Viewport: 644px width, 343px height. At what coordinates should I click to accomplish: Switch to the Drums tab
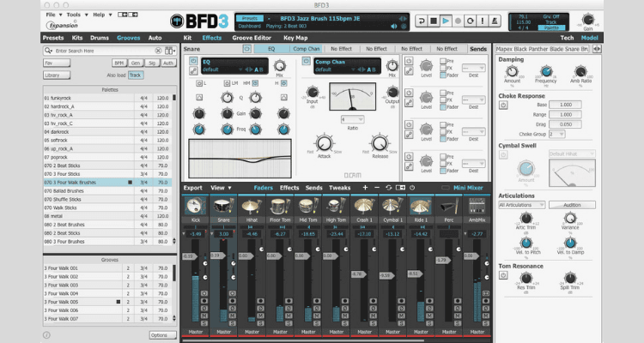click(100, 38)
